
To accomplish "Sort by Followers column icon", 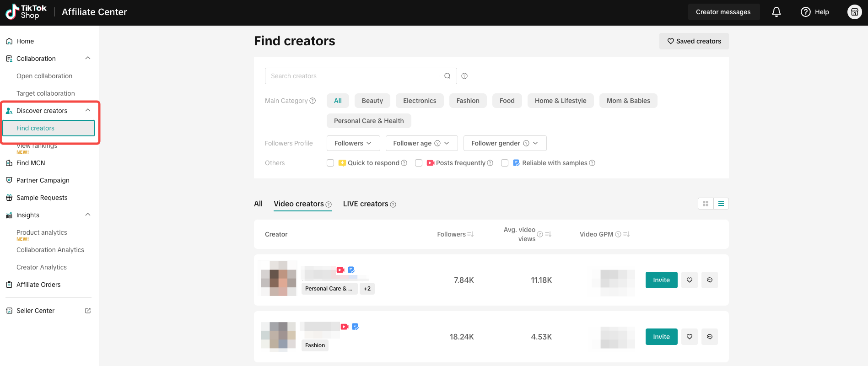I will (x=470, y=234).
